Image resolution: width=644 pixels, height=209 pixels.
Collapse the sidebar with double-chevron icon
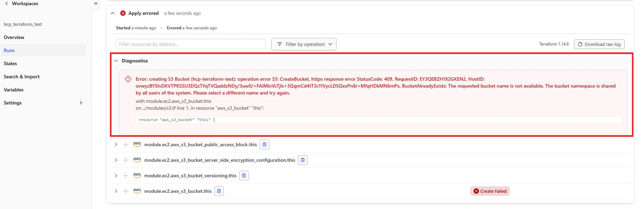coord(96,3)
